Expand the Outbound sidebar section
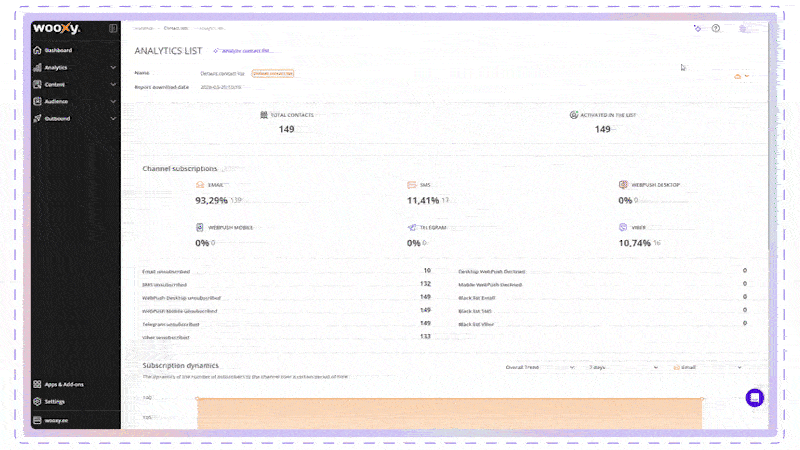 coord(75,118)
